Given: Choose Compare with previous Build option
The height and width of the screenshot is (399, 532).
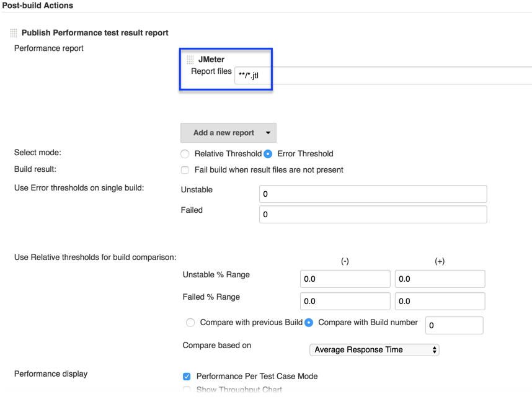Looking at the screenshot, I should click(x=190, y=323).
